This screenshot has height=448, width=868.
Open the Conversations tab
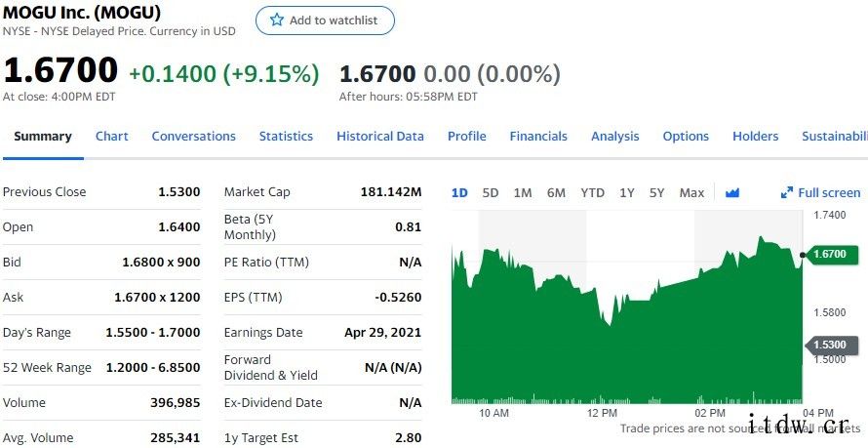[193, 137]
